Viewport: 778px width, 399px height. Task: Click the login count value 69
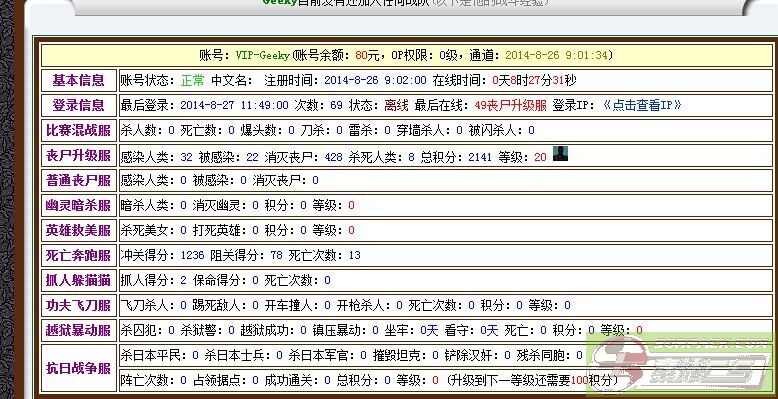(x=336, y=105)
